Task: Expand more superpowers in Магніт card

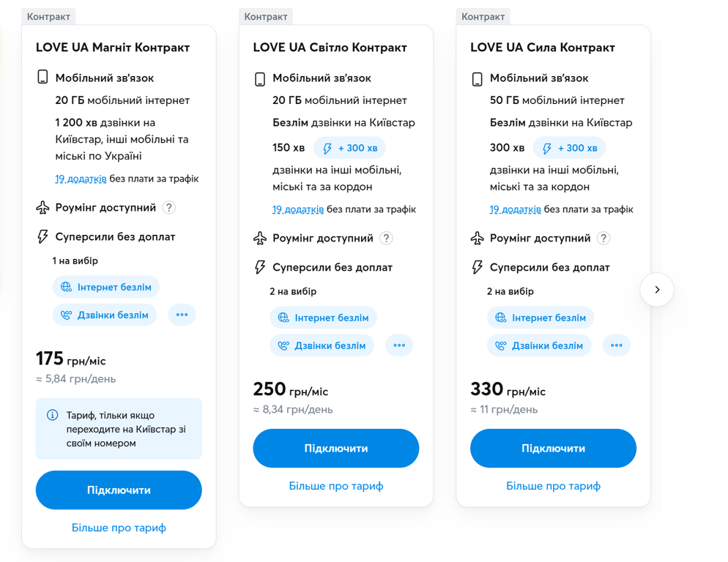Action: (182, 315)
